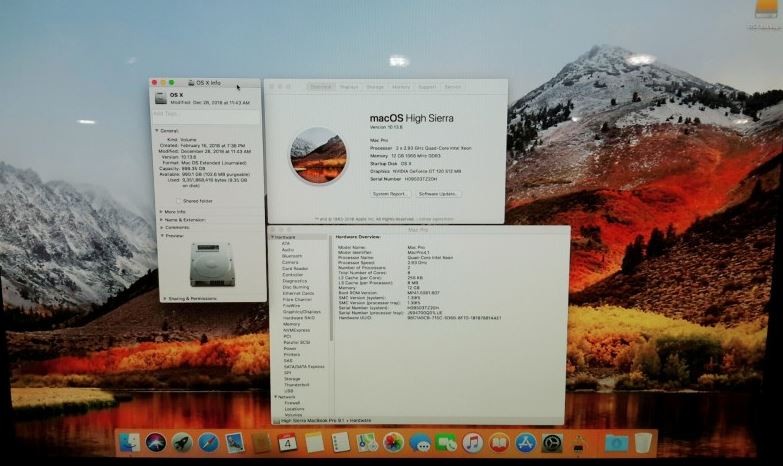This screenshot has width=783, height=466.
Task: Switch to the Overview tab
Action: (x=321, y=86)
